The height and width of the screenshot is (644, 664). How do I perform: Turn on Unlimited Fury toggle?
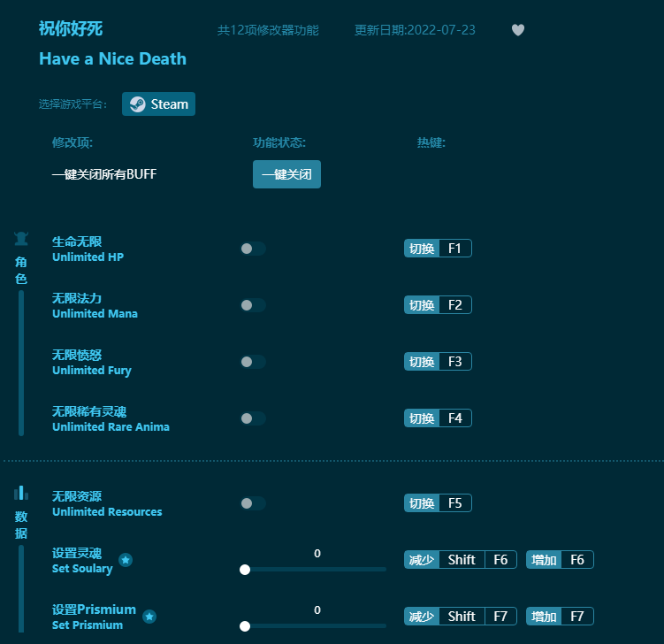tap(253, 362)
